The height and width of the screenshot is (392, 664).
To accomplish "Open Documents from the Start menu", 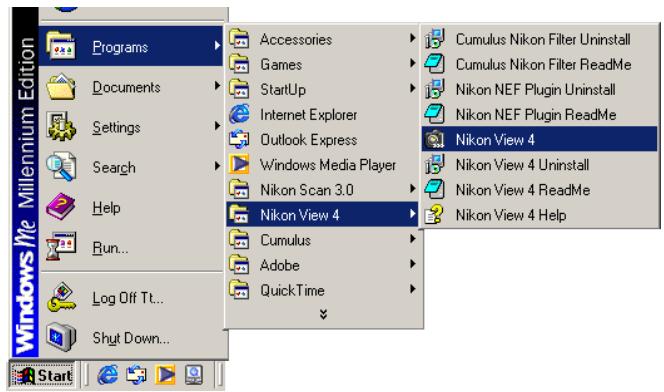I will pos(131,86).
